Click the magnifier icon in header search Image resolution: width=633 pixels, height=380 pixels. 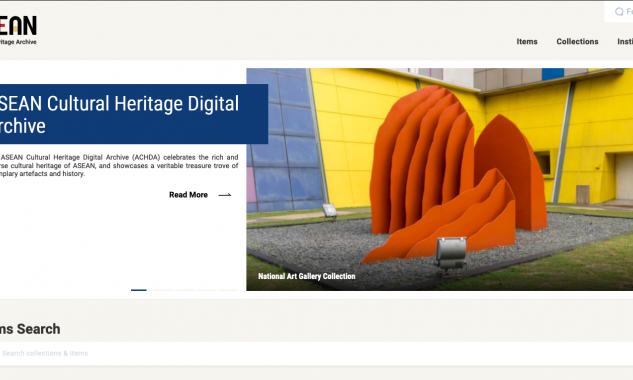pos(619,12)
